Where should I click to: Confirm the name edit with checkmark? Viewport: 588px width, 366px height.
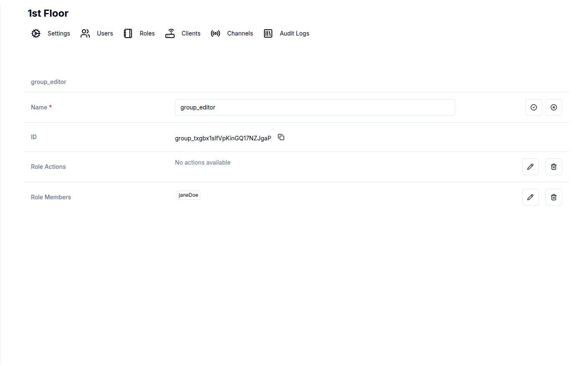click(534, 107)
